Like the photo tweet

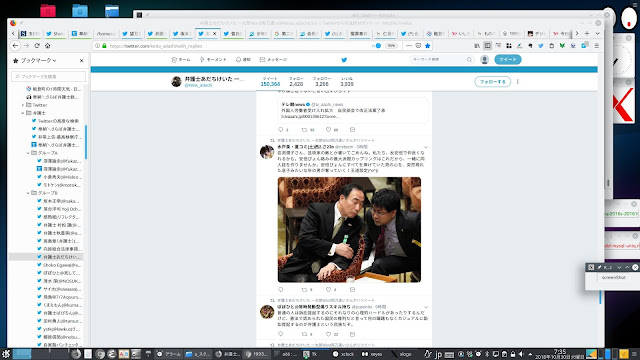click(329, 289)
